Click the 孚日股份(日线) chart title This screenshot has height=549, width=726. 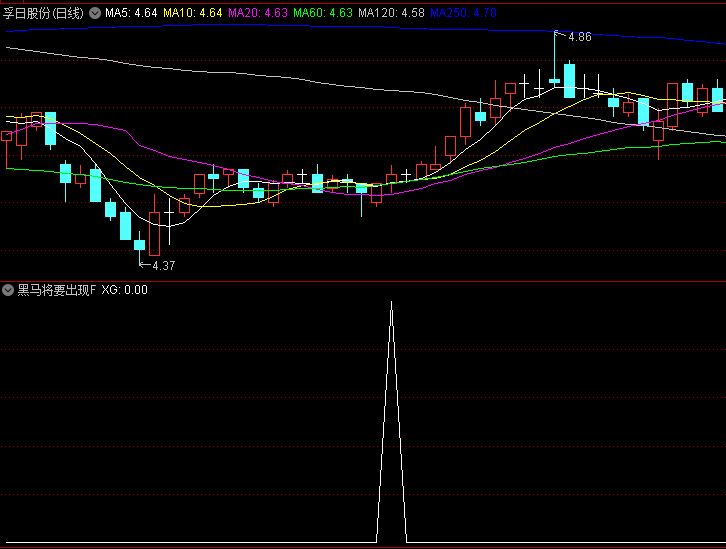click(x=44, y=13)
